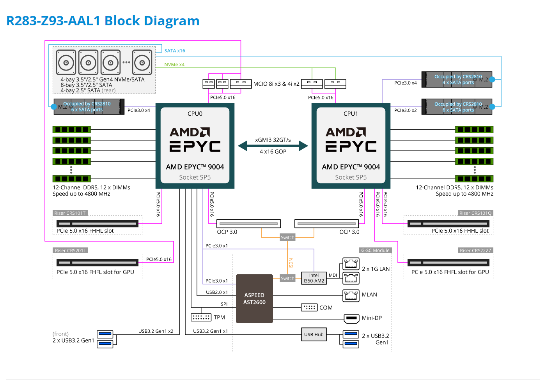Click the Riser CRS201I label
This screenshot has height=392, width=546.
(x=70, y=251)
